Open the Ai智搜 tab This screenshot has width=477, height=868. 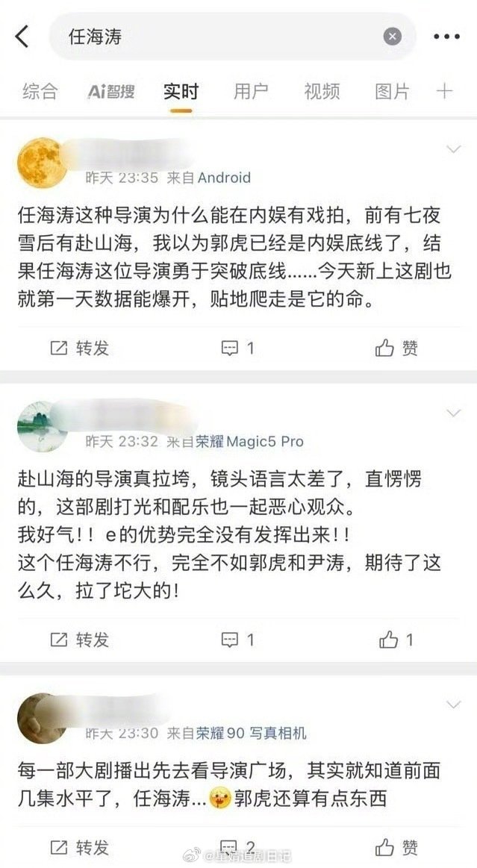pyautogui.click(x=110, y=91)
